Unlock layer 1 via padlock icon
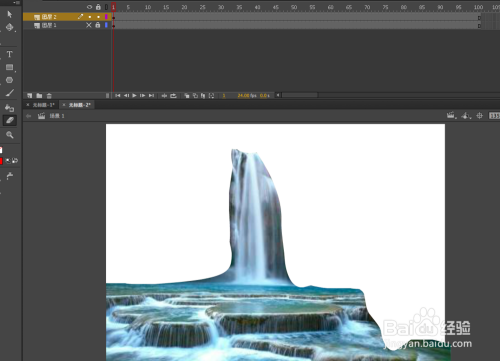The image size is (500, 361). coord(98,25)
